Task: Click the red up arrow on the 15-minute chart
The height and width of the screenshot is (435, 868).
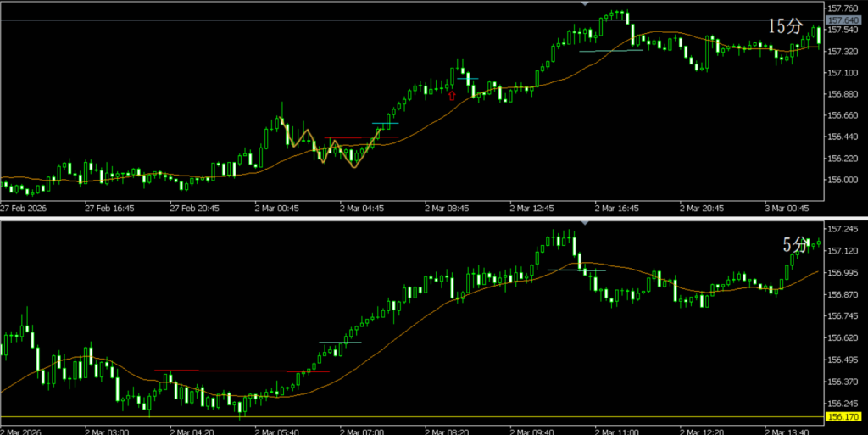Action: 452,96
